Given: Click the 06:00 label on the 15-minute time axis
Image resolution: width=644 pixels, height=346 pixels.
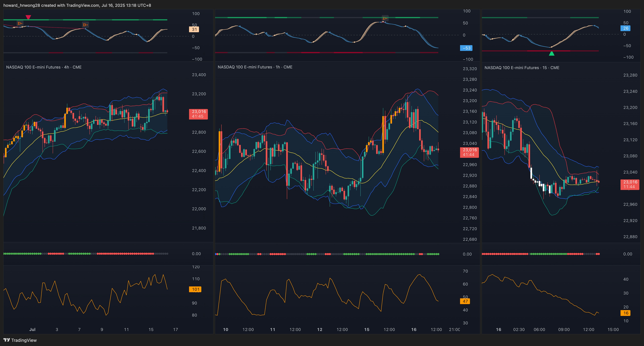Looking at the screenshot, I should 539,330.
